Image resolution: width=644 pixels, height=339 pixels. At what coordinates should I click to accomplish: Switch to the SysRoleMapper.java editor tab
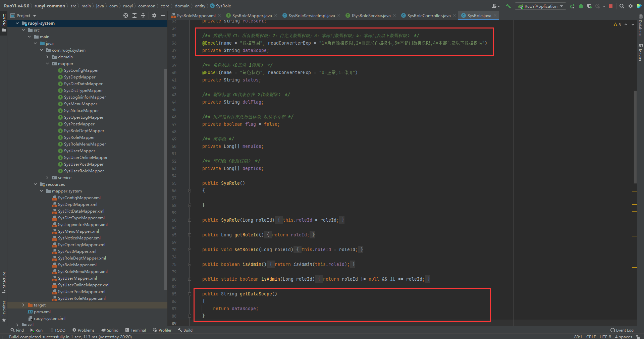pyautogui.click(x=252, y=15)
